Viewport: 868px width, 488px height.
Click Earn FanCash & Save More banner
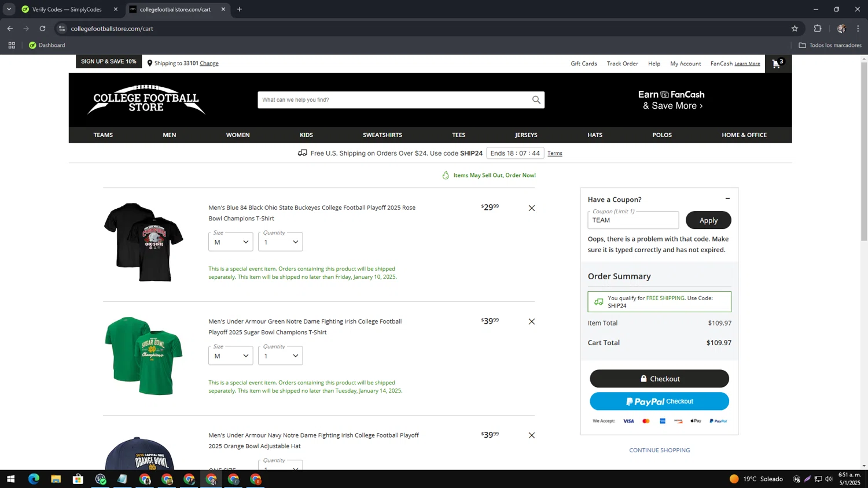pyautogui.click(x=671, y=100)
